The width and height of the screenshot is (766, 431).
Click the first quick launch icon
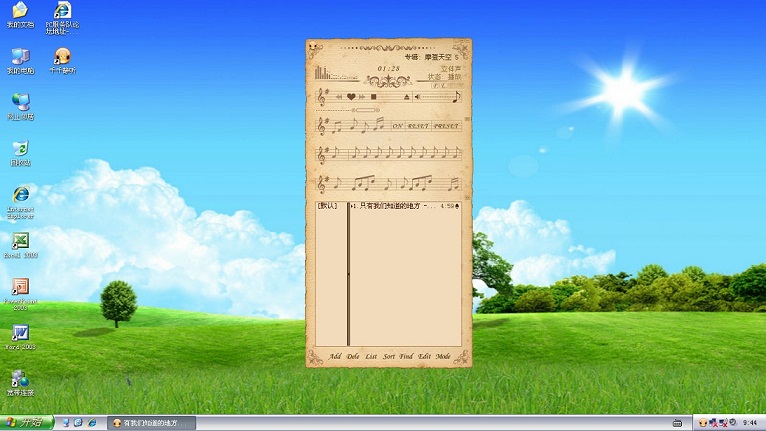click(66, 423)
